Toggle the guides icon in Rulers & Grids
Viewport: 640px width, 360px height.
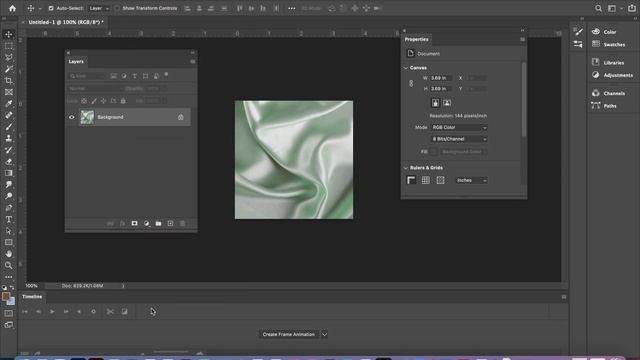pyautogui.click(x=440, y=180)
